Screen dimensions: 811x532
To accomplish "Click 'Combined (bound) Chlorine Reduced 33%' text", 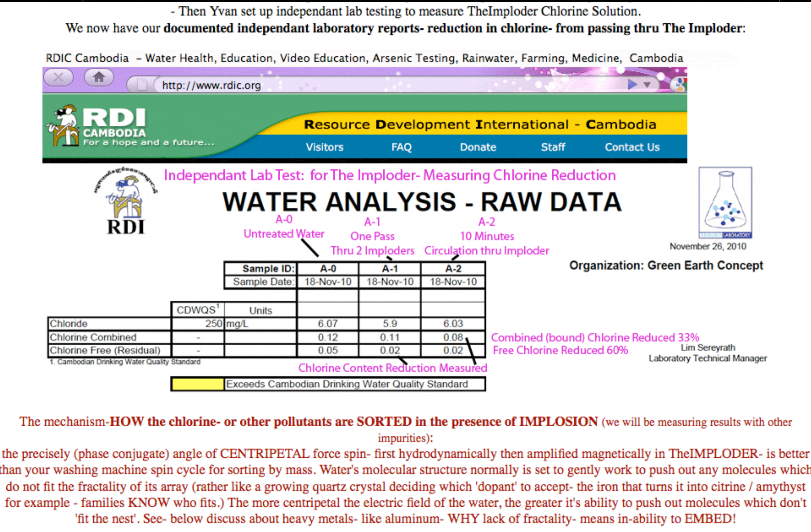I will 595,338.
